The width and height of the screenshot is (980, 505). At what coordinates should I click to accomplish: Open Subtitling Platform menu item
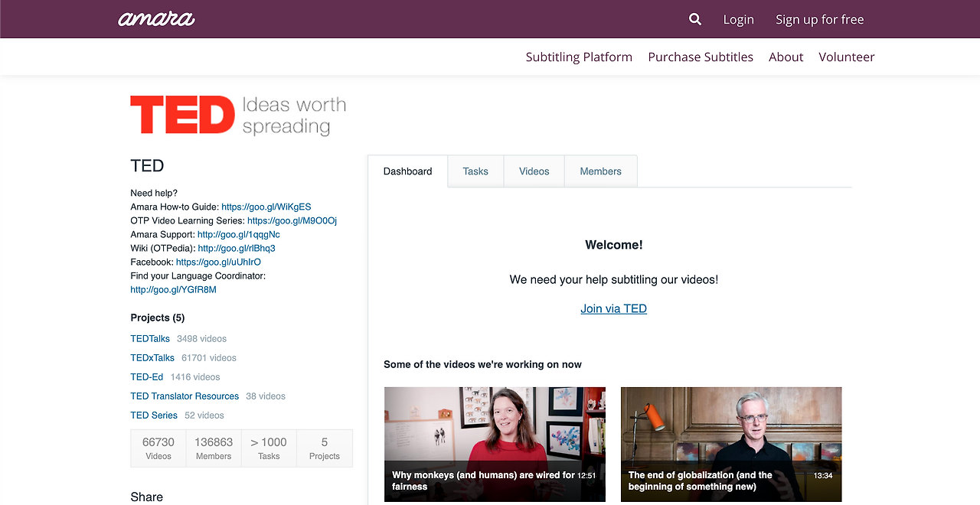[579, 57]
